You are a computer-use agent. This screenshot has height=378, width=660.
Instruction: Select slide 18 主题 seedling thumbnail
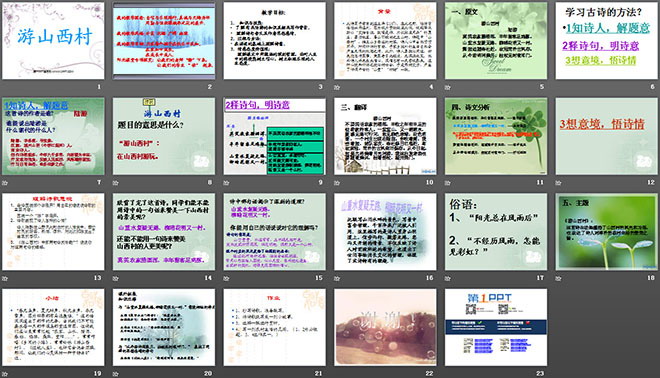click(x=607, y=232)
